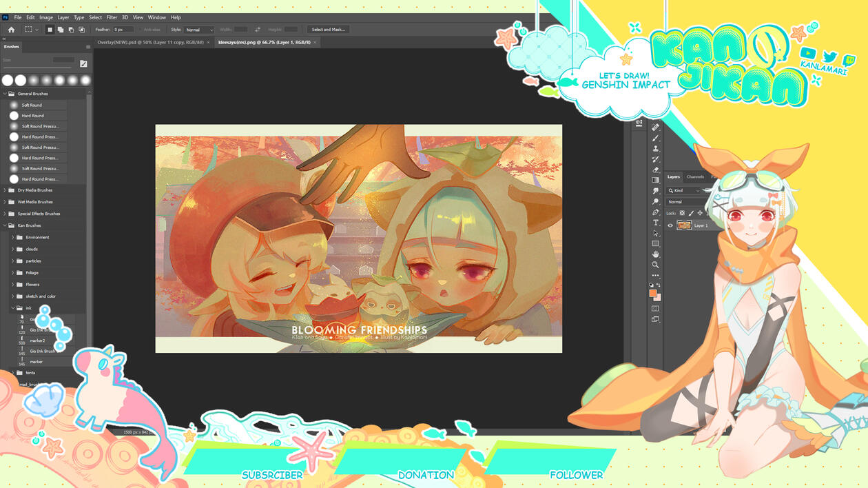Viewport: 868px width, 488px height.
Task: Click the Select and Mask button
Action: tap(328, 30)
